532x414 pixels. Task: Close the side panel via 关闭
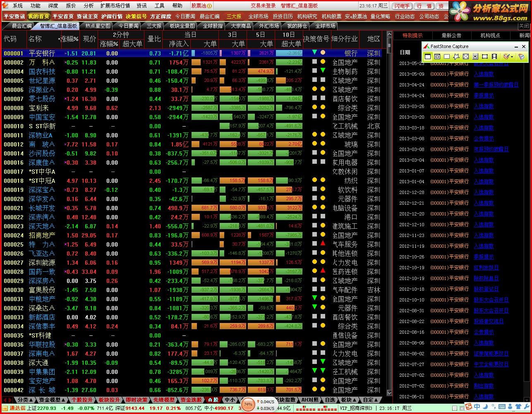524,26
